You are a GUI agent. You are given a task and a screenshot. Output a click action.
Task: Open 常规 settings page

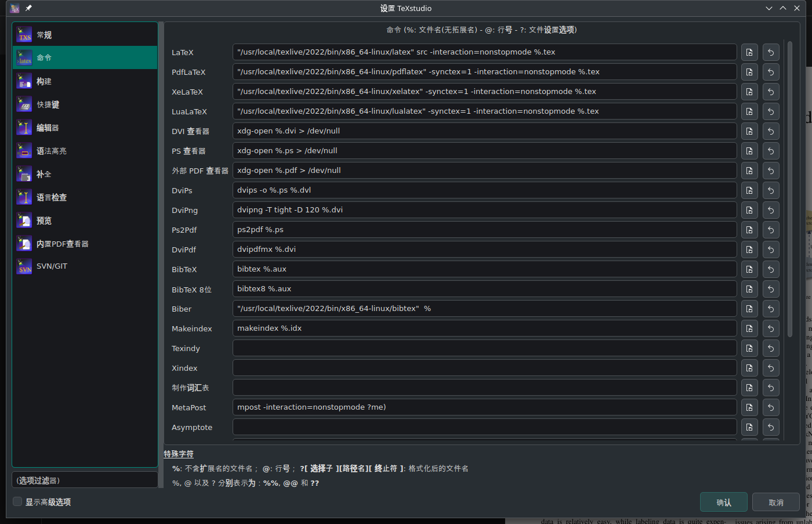coord(85,35)
